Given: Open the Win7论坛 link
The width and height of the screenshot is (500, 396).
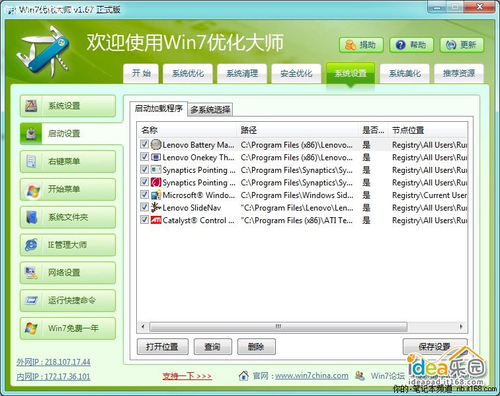Looking at the screenshot, I should (x=388, y=376).
